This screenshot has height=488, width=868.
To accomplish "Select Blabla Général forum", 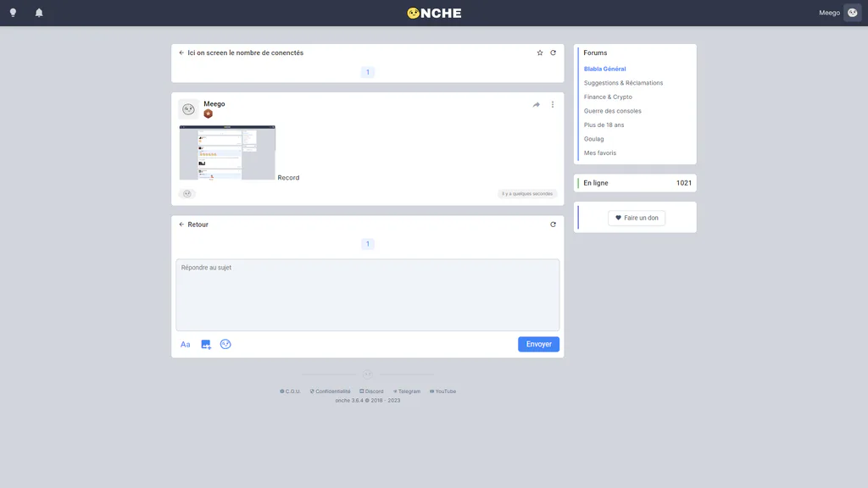I will 604,69.
